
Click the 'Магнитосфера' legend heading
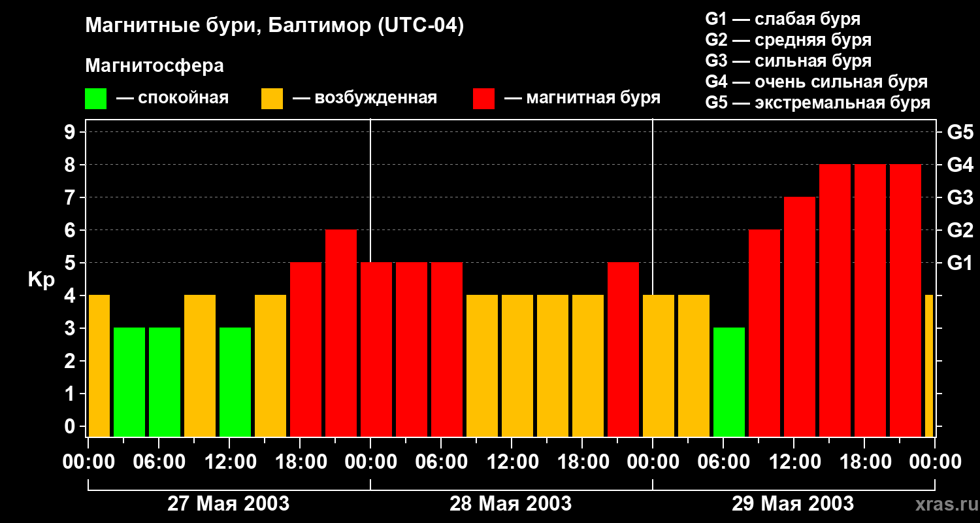coord(154,66)
